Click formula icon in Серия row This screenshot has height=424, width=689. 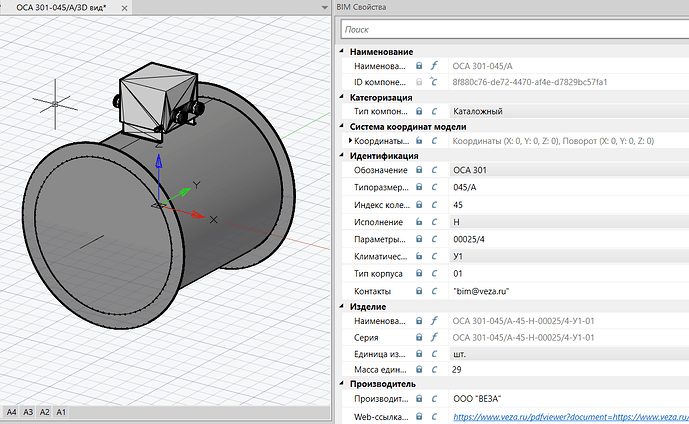pos(434,337)
